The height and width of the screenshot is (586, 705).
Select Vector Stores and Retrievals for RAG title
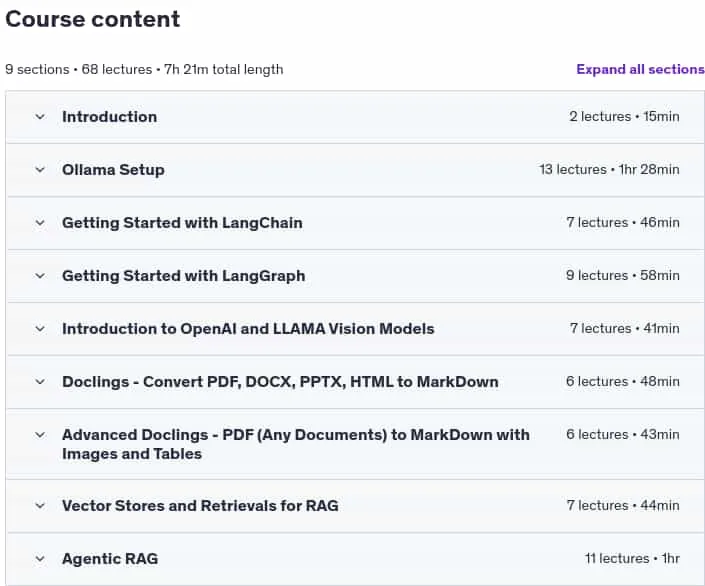pos(200,506)
